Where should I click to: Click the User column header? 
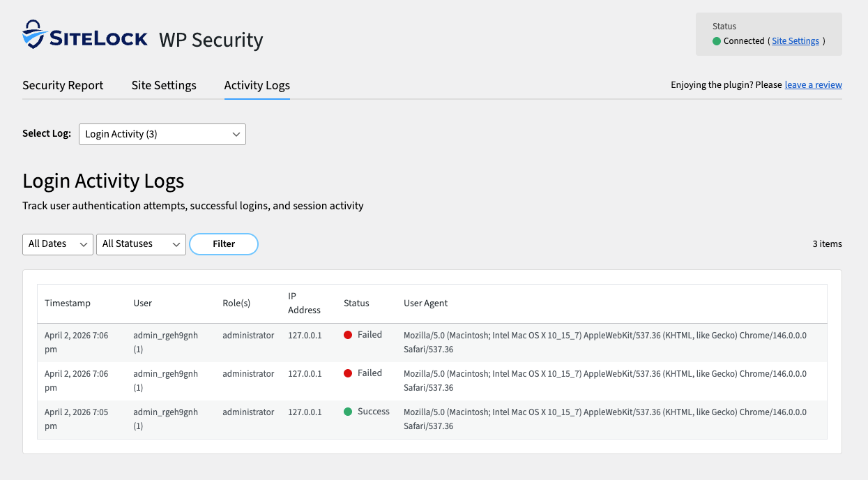142,303
